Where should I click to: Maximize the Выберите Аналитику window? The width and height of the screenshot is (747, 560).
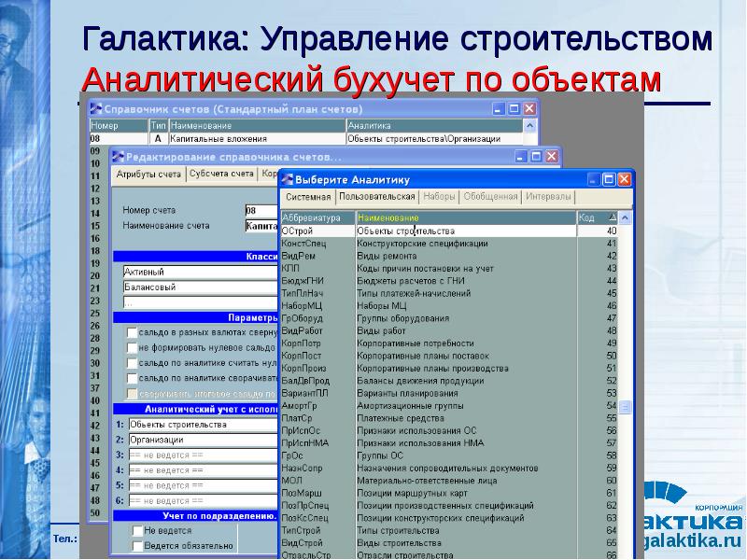click(x=609, y=179)
